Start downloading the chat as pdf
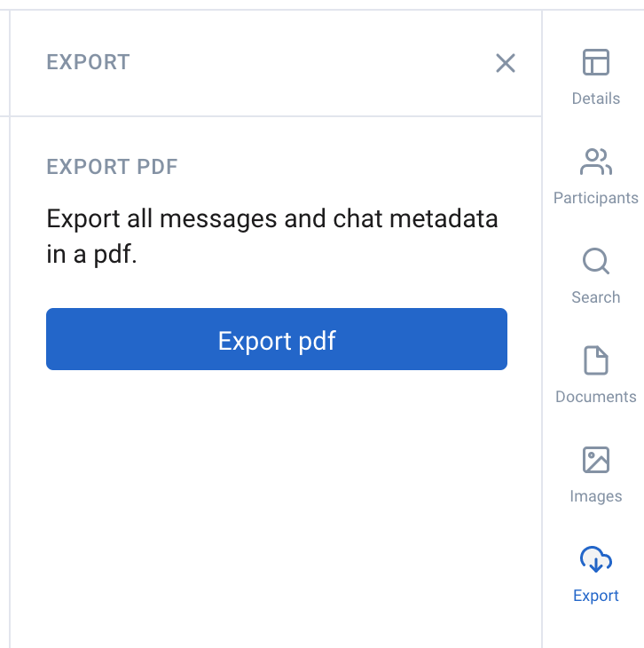This screenshot has width=644, height=648. [x=277, y=339]
